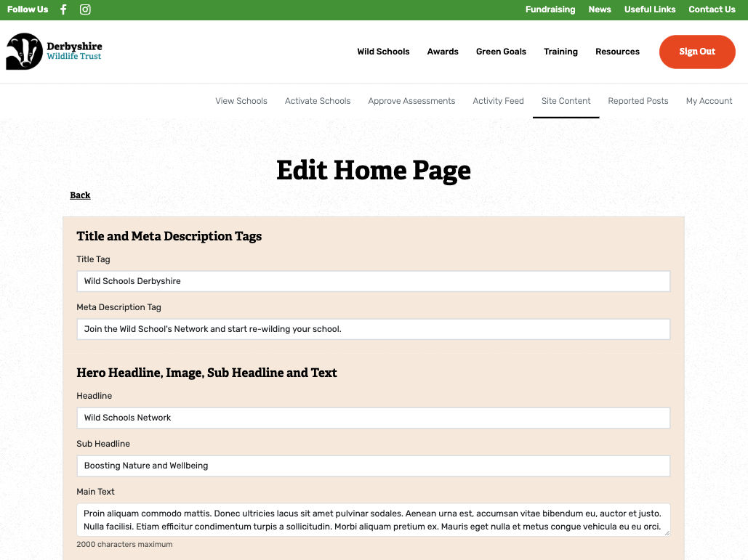The width and height of the screenshot is (748, 560).
Task: Click the Edit Home Page heading
Action: pyautogui.click(x=374, y=171)
